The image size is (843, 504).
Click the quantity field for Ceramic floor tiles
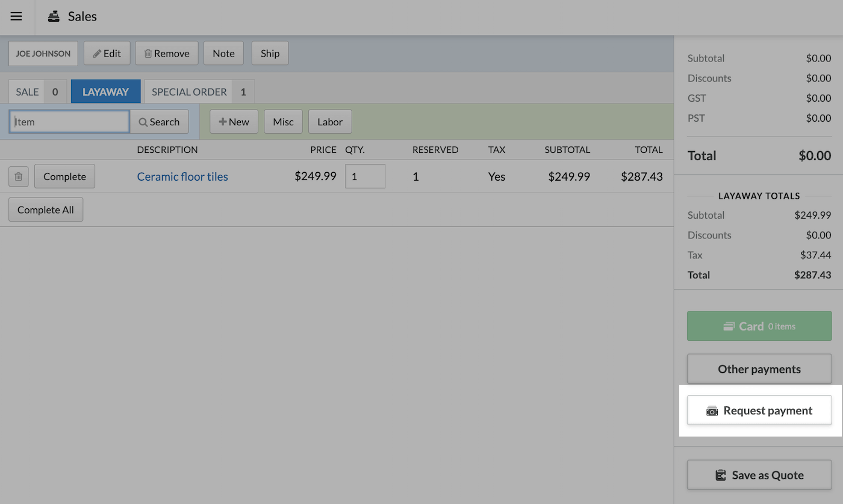tap(365, 176)
